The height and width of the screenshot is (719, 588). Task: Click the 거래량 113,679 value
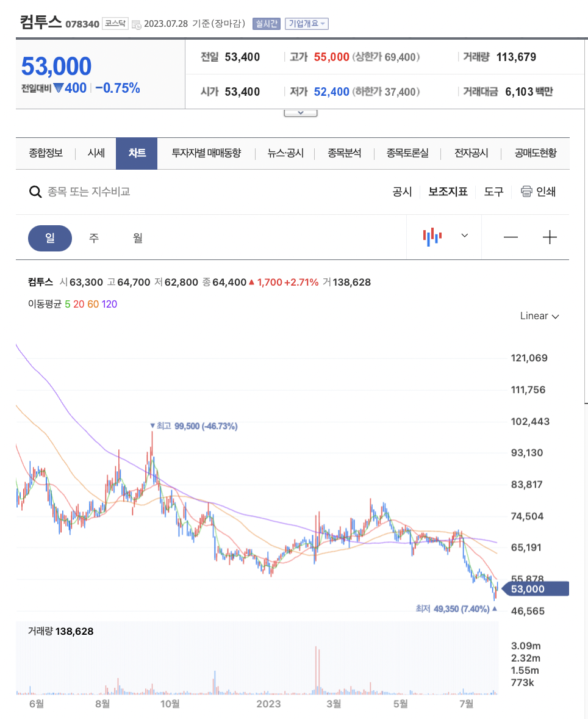coord(516,57)
